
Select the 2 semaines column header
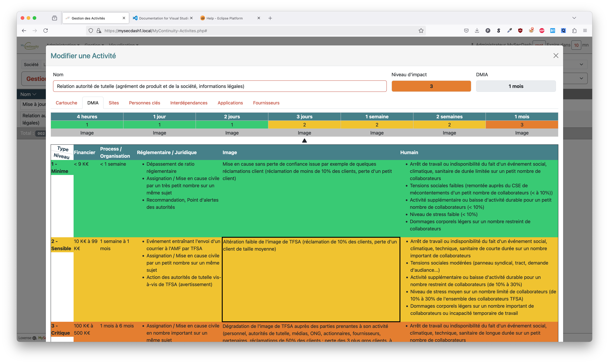tap(449, 117)
